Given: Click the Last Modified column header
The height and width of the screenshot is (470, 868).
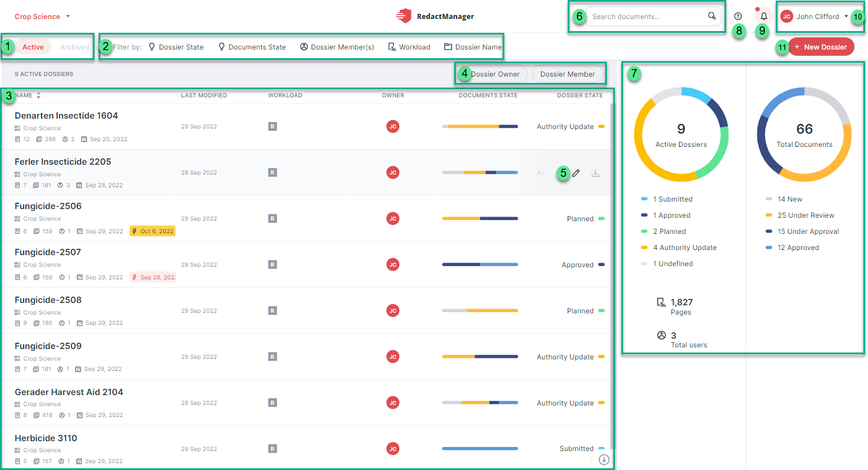Looking at the screenshot, I should click(x=204, y=95).
